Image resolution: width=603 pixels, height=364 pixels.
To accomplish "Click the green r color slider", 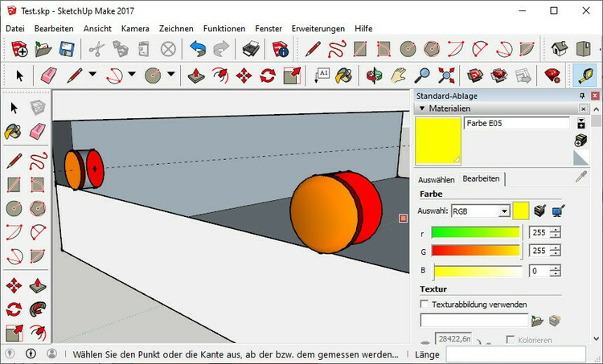I will tap(476, 233).
